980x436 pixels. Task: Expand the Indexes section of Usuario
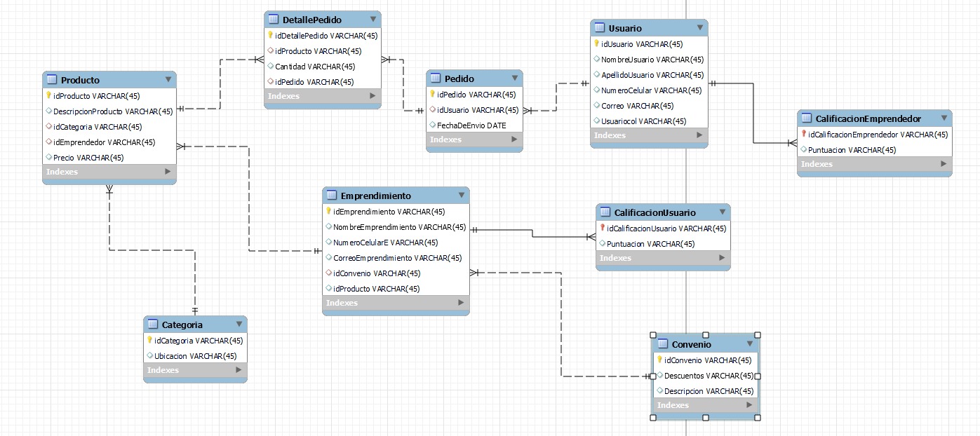tap(699, 135)
